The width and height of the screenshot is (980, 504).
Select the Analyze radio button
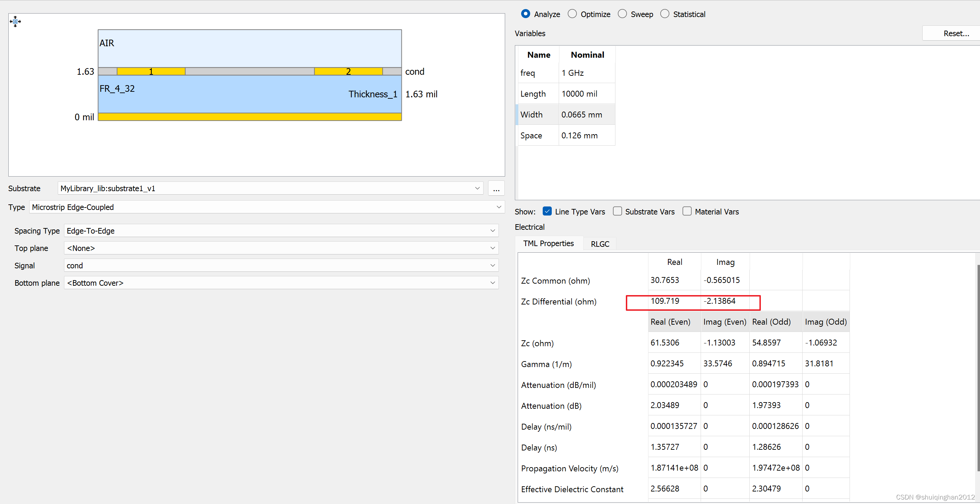tap(525, 14)
